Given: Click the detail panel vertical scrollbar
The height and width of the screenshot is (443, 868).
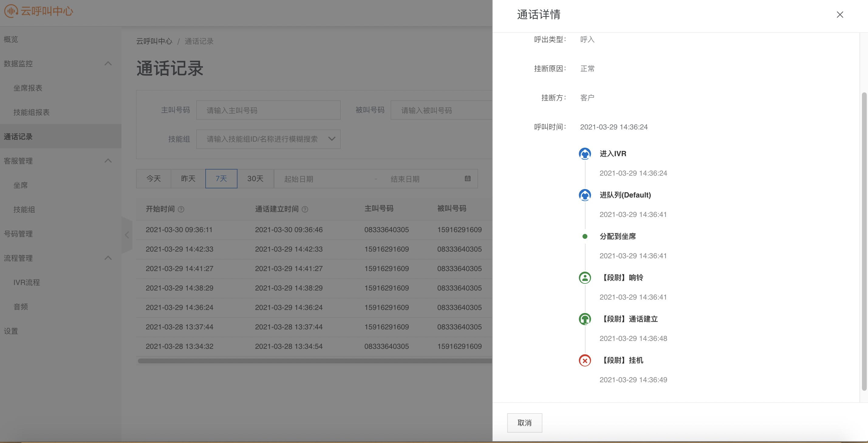Looking at the screenshot, I should [x=864, y=241].
